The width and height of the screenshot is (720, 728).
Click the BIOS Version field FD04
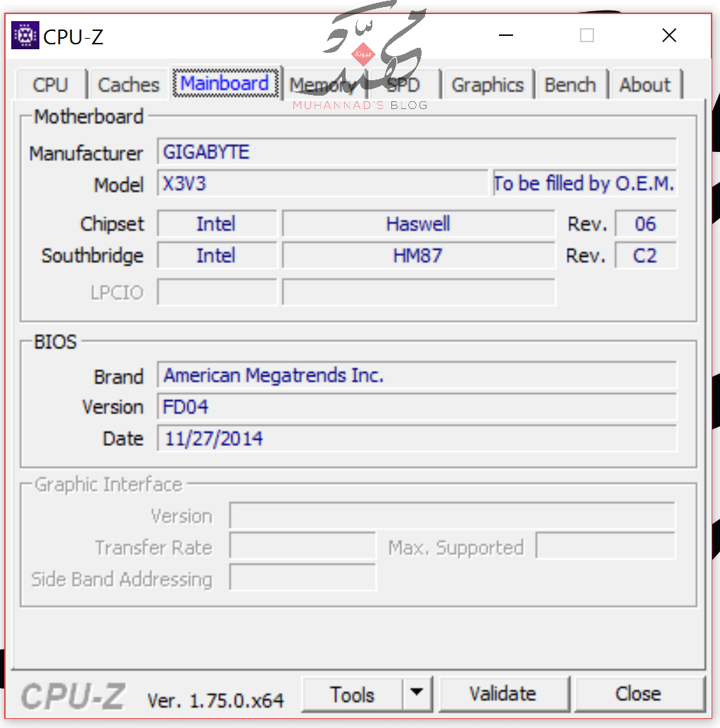pyautogui.click(x=417, y=407)
